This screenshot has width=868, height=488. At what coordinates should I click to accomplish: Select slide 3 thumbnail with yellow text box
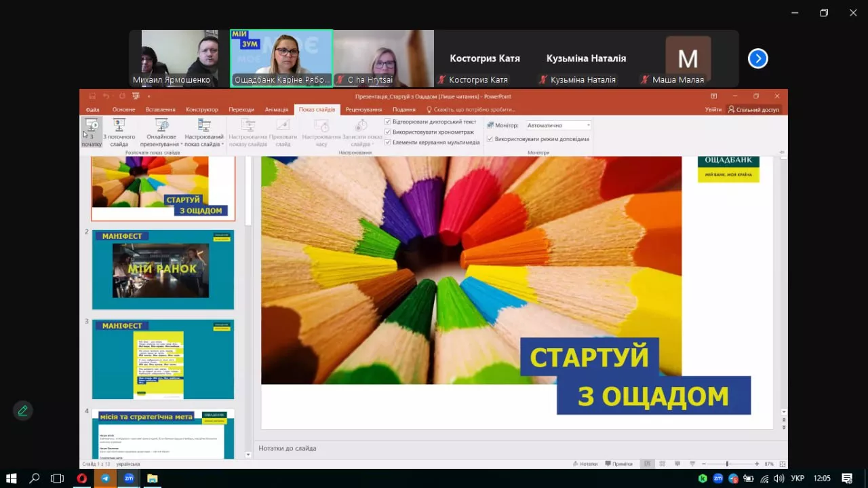(x=163, y=359)
